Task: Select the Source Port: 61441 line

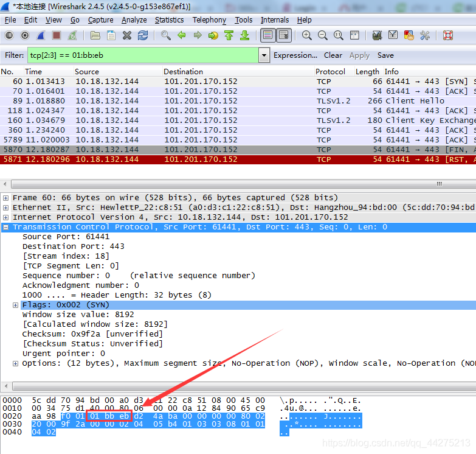Action: 66,237
